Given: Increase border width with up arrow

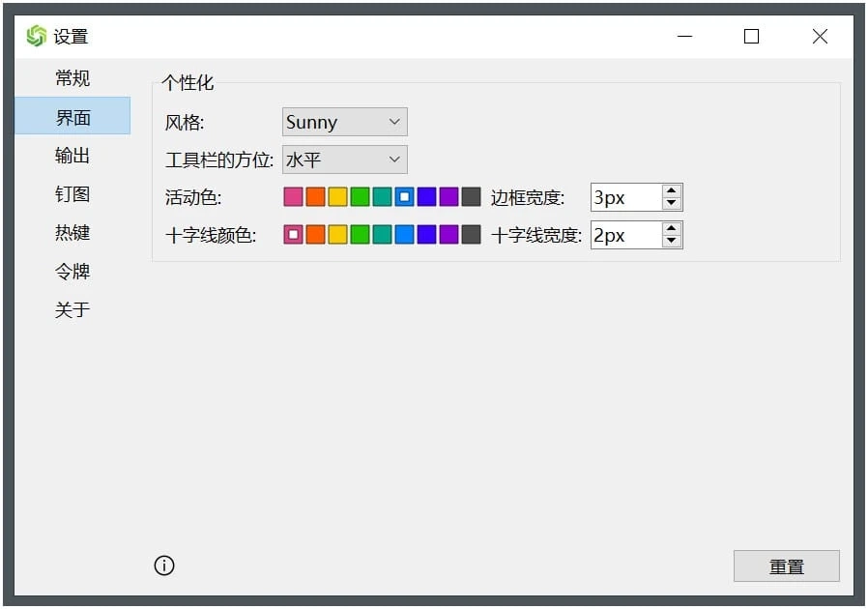Looking at the screenshot, I should pos(672,191).
